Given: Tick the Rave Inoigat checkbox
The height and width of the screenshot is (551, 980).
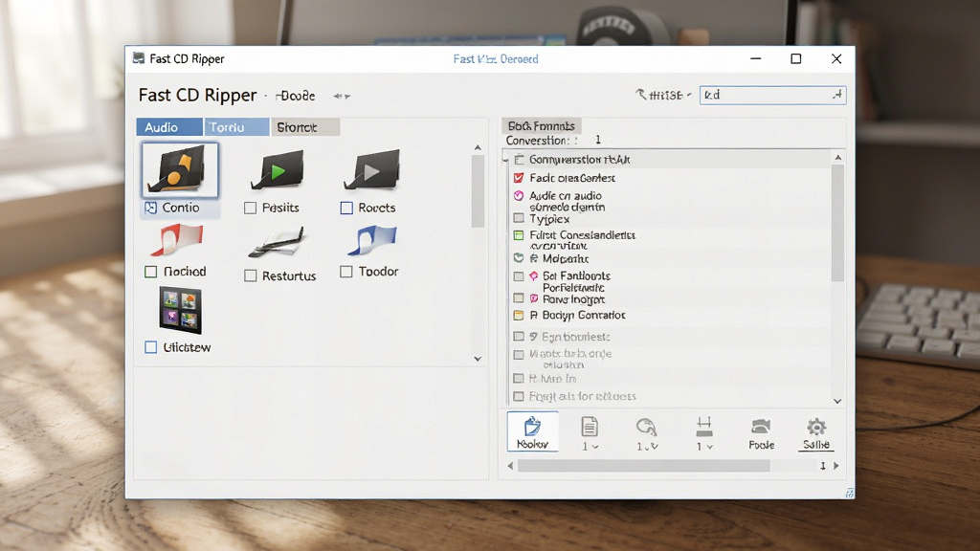Looking at the screenshot, I should pos(518,298).
